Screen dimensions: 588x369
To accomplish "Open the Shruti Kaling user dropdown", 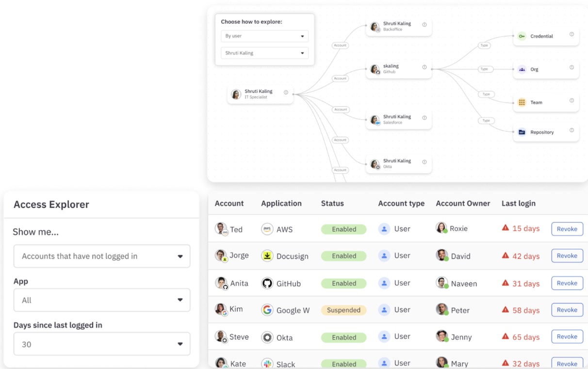I will (264, 53).
